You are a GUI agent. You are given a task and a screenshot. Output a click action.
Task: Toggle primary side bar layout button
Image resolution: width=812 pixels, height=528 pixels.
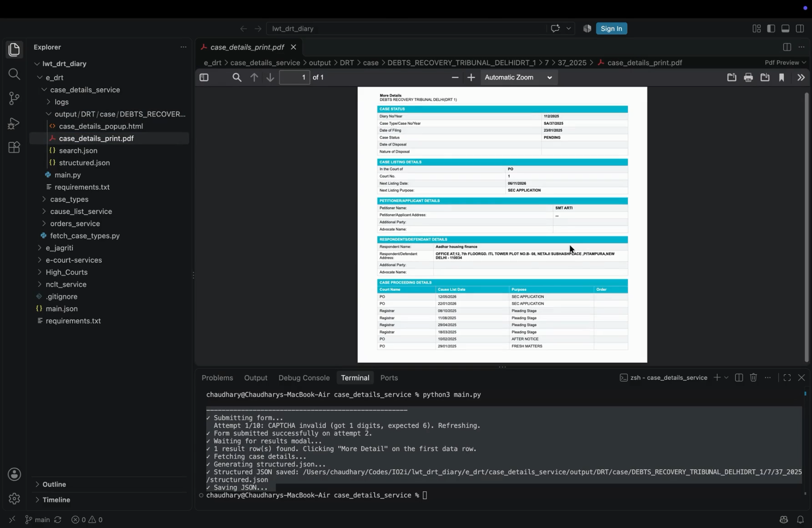pos(771,28)
